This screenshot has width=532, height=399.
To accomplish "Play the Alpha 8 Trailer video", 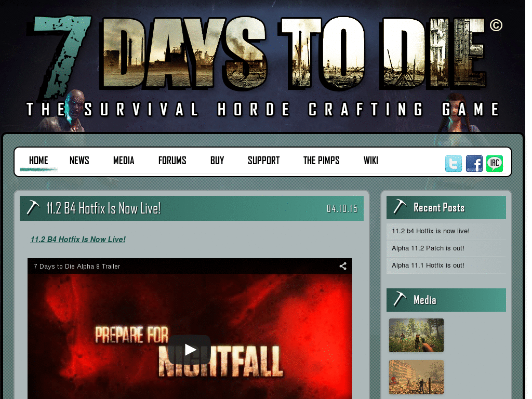I will point(189,350).
